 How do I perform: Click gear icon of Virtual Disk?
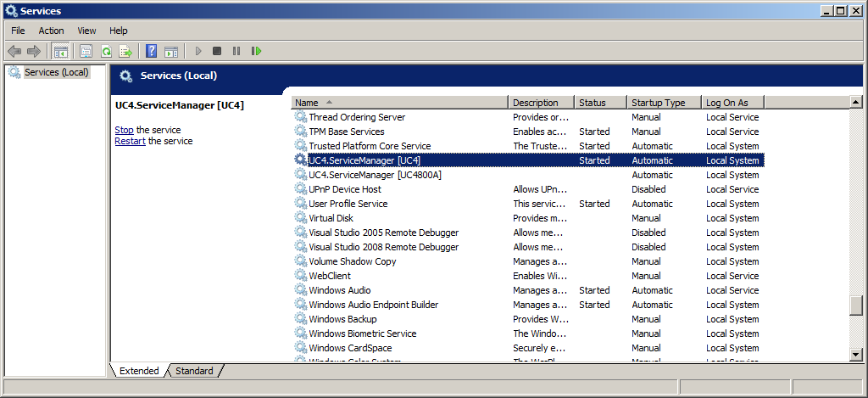pos(301,218)
